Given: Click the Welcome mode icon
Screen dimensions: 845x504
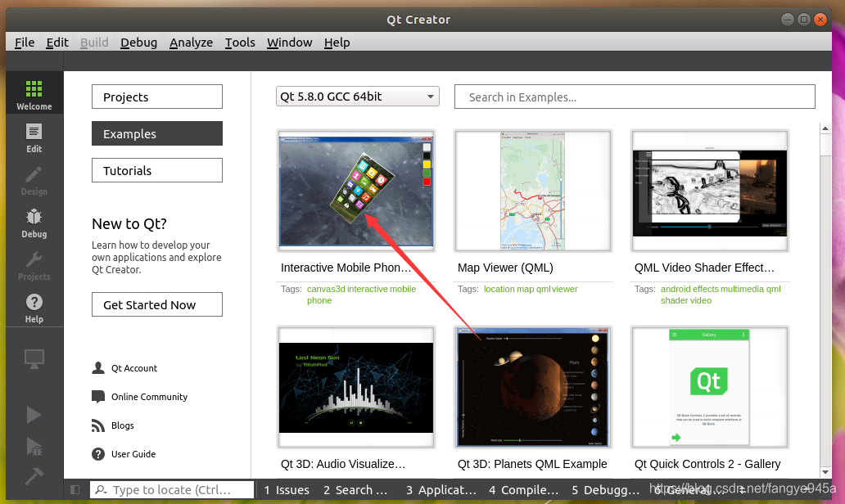Looking at the screenshot, I should tap(34, 90).
